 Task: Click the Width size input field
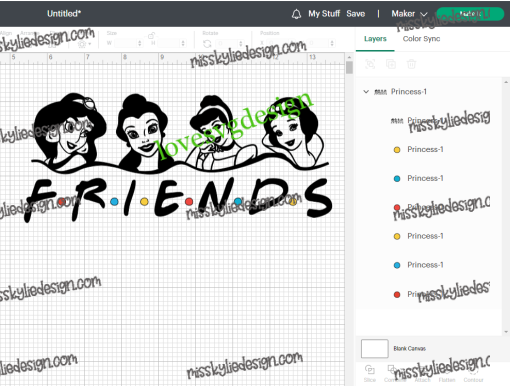126,43
